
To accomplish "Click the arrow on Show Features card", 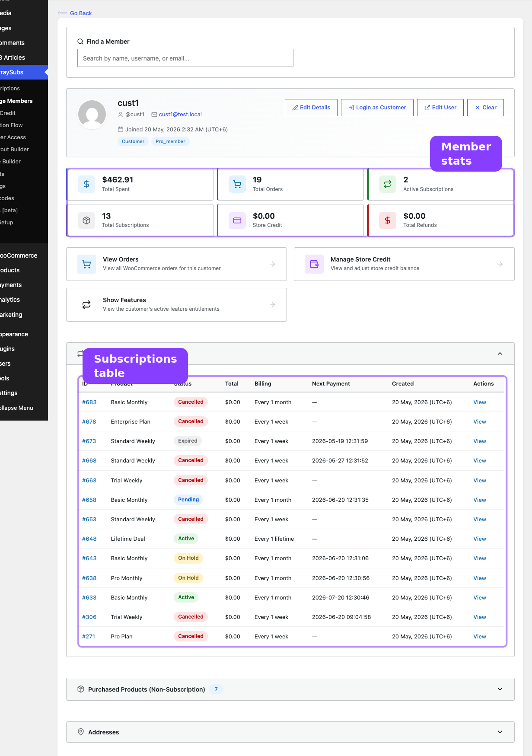I will [272, 305].
